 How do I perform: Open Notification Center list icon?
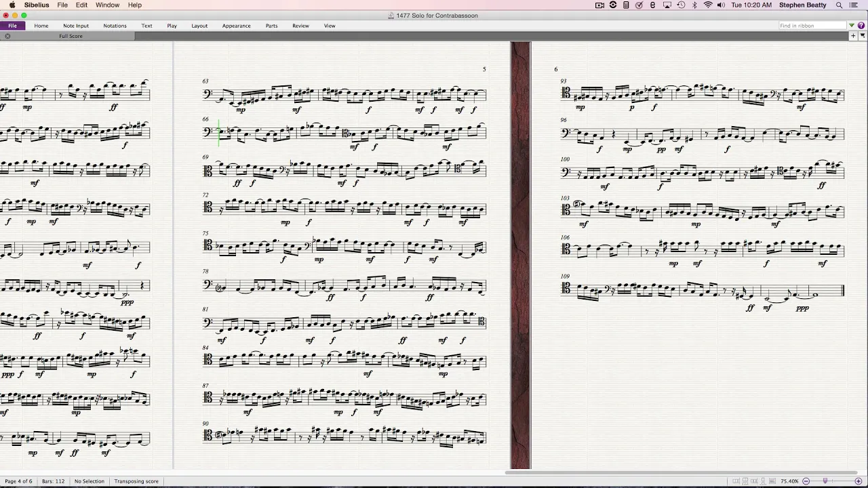tap(853, 5)
